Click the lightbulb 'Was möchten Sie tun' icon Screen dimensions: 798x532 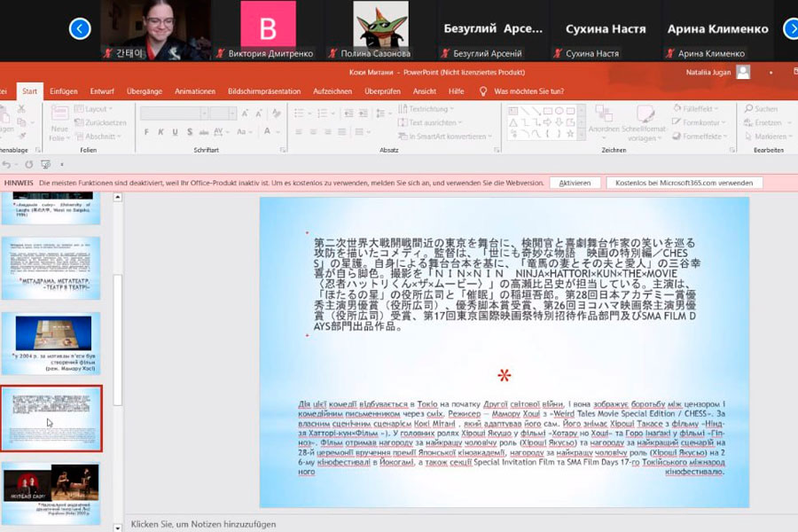pos(483,91)
